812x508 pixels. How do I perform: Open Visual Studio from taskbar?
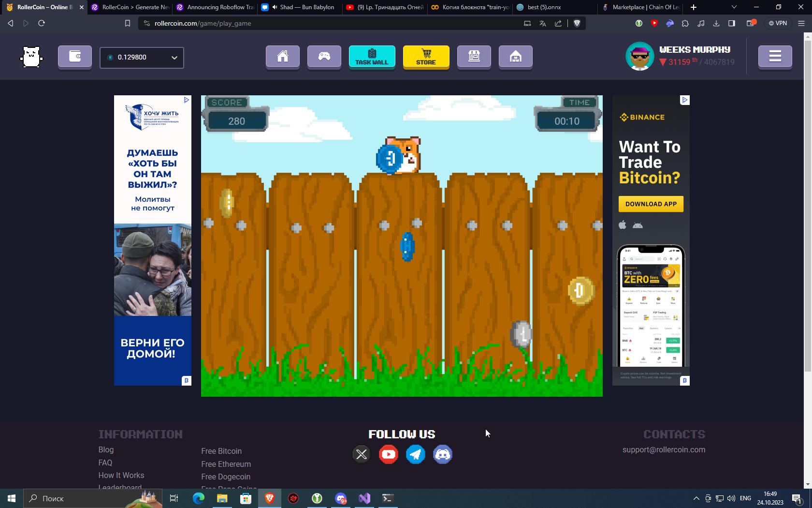click(x=364, y=498)
